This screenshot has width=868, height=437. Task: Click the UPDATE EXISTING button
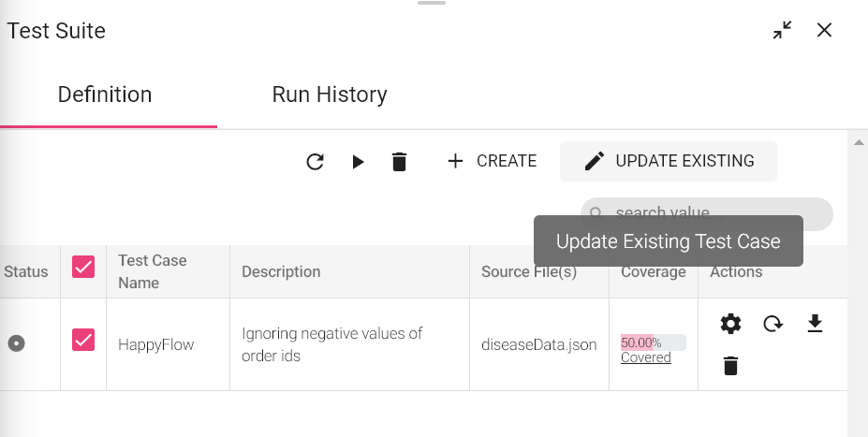coord(669,161)
